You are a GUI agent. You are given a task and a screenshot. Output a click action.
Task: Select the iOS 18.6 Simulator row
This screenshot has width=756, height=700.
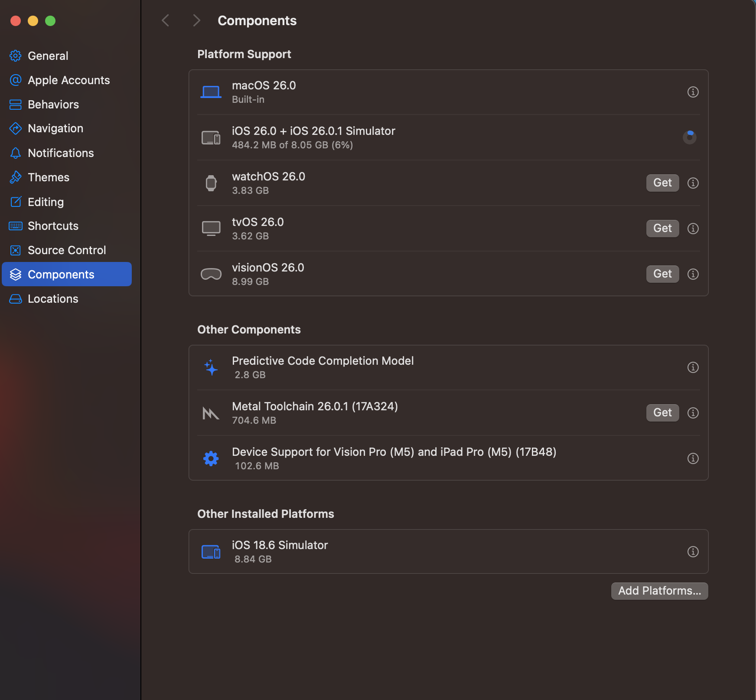point(433,552)
